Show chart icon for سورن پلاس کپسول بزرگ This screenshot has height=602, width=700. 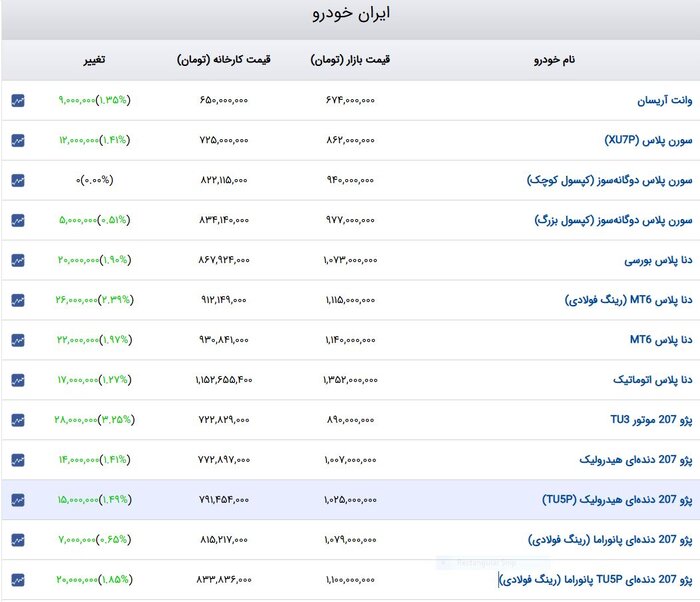[18, 220]
